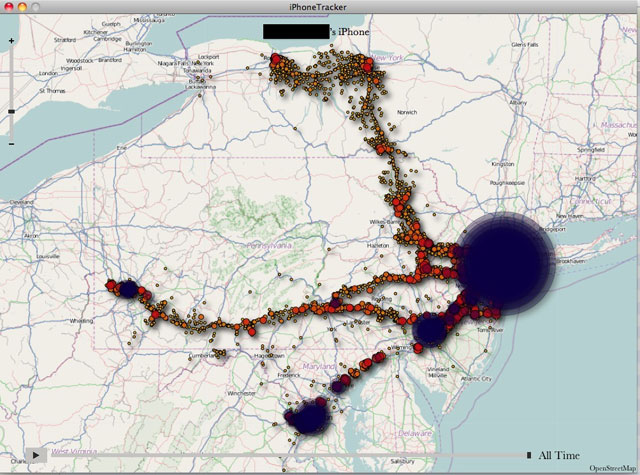Click the play button for timeline animation
The height and width of the screenshot is (475, 640).
pyautogui.click(x=36, y=455)
